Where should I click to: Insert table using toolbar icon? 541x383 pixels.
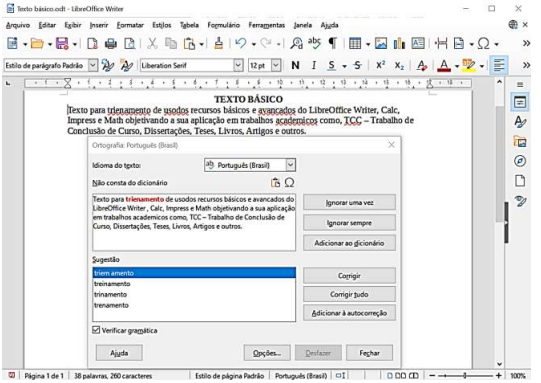tap(355, 43)
